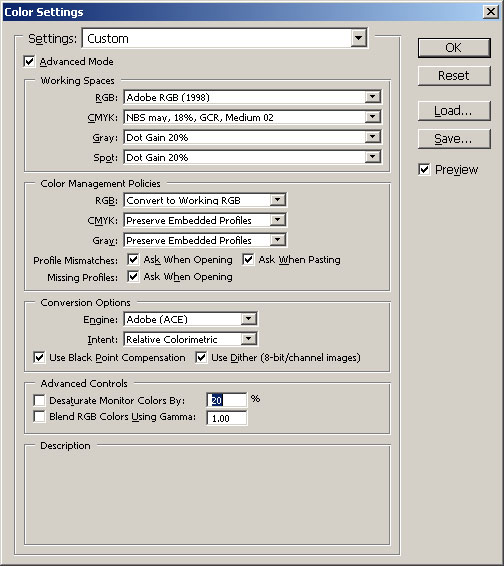The image size is (504, 566).
Task: Open the Intent Relative Colorimetric dropdown
Action: [x=191, y=339]
